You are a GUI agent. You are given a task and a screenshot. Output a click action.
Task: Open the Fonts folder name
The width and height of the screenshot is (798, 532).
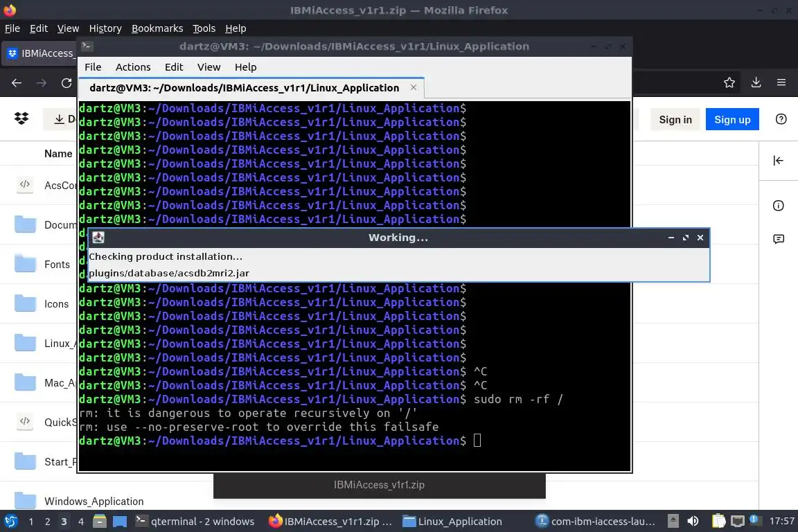(x=57, y=264)
